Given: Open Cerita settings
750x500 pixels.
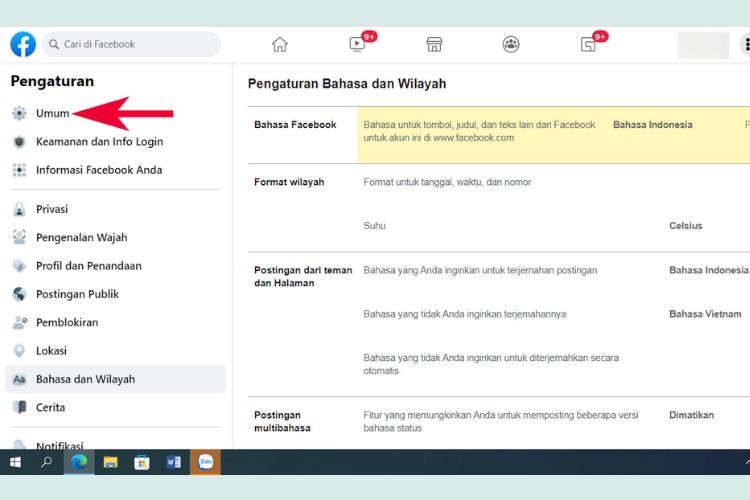Looking at the screenshot, I should (x=50, y=407).
